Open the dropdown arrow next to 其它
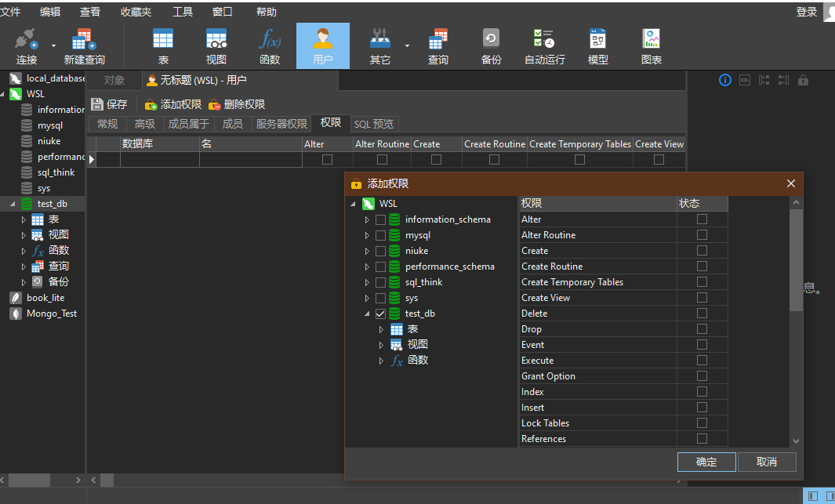The height and width of the screenshot is (504, 835). 407,45
